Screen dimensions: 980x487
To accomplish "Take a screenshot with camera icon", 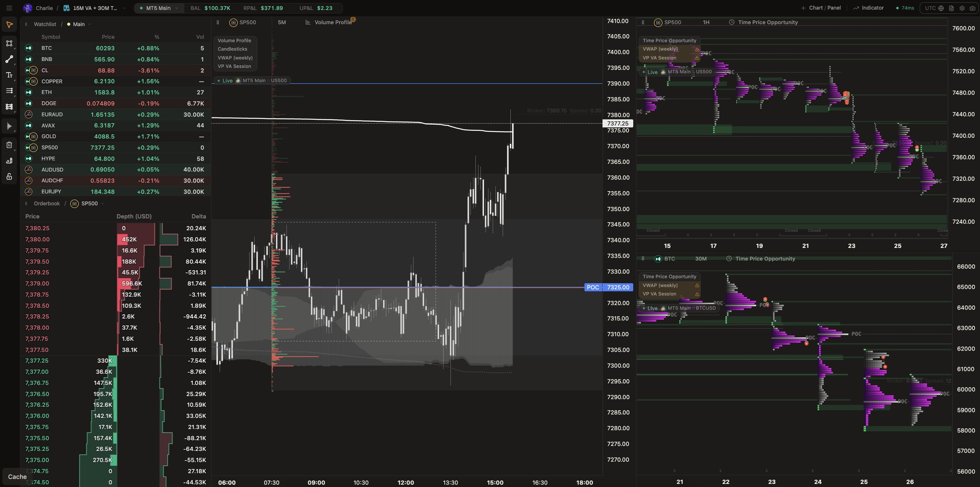I will click(972, 8).
